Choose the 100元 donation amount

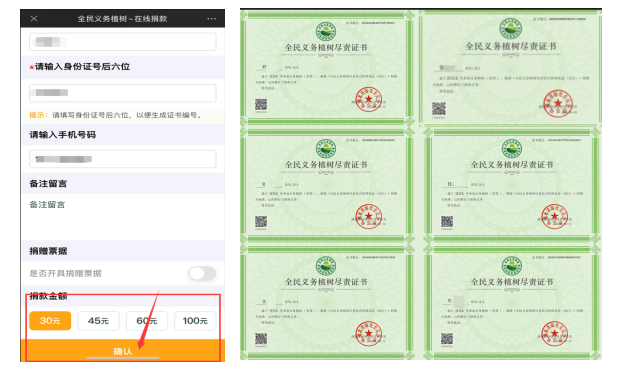pos(195,321)
